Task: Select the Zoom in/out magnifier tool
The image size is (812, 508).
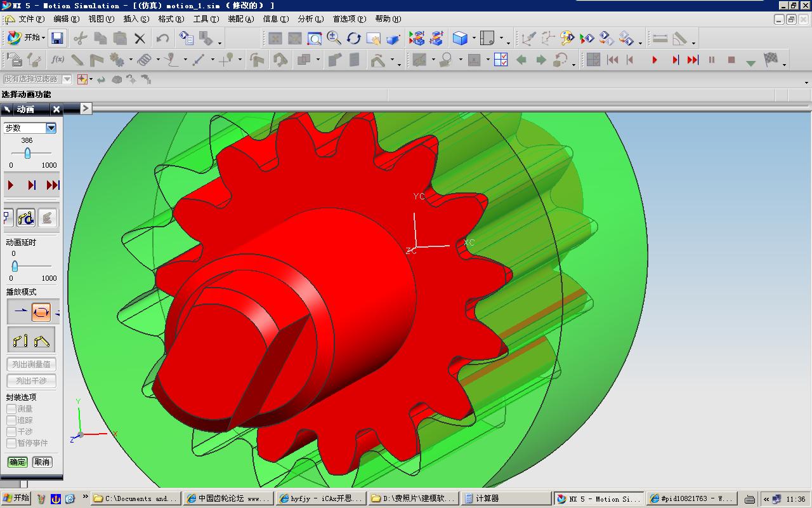Action: point(334,38)
